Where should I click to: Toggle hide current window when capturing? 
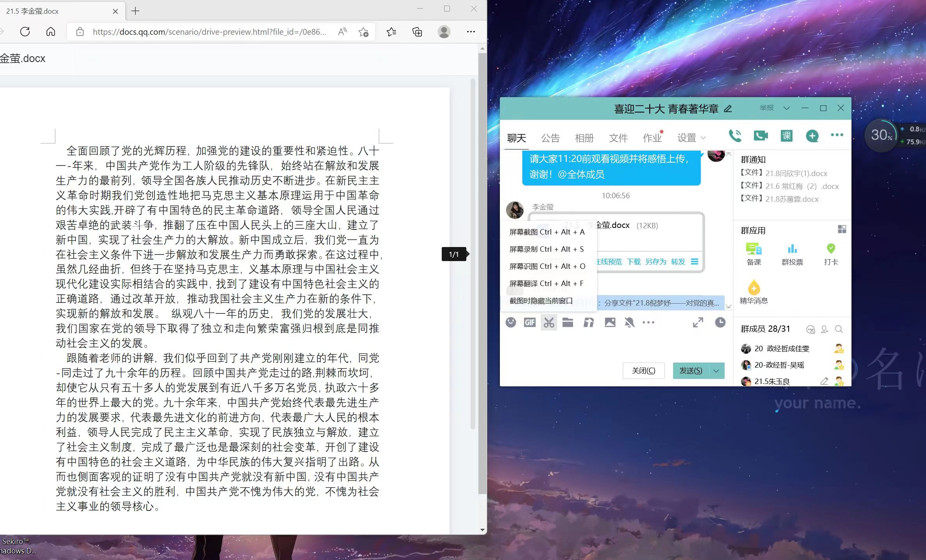point(541,301)
